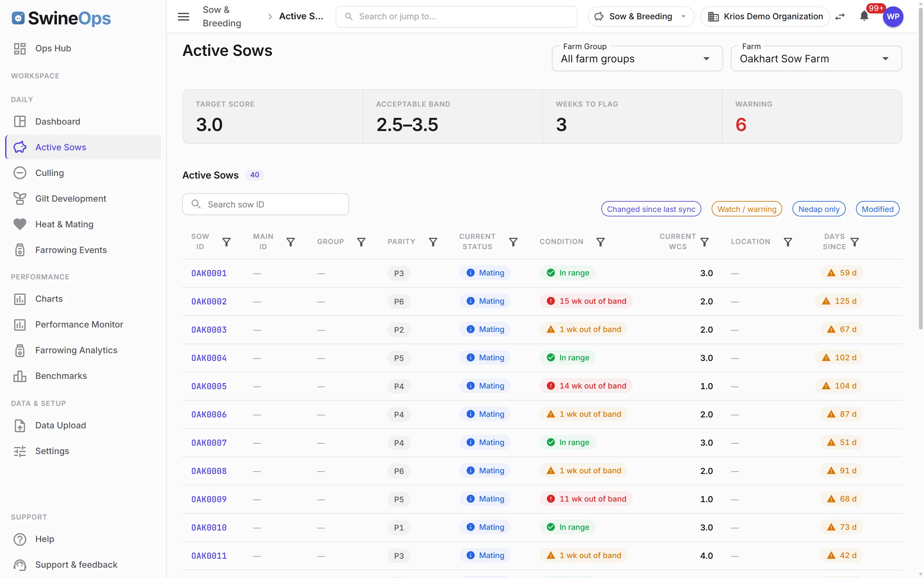Open Data Upload page

coord(83,425)
